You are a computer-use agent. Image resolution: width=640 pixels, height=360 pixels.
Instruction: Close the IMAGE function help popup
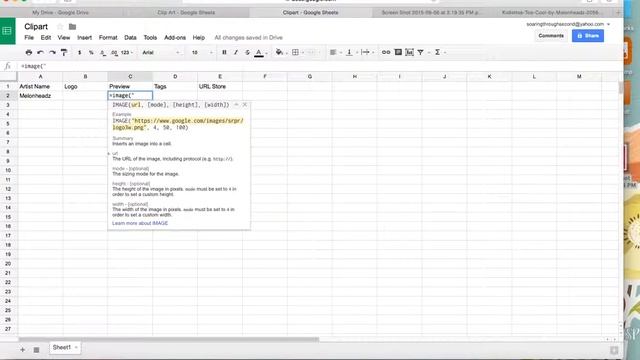tap(244, 105)
